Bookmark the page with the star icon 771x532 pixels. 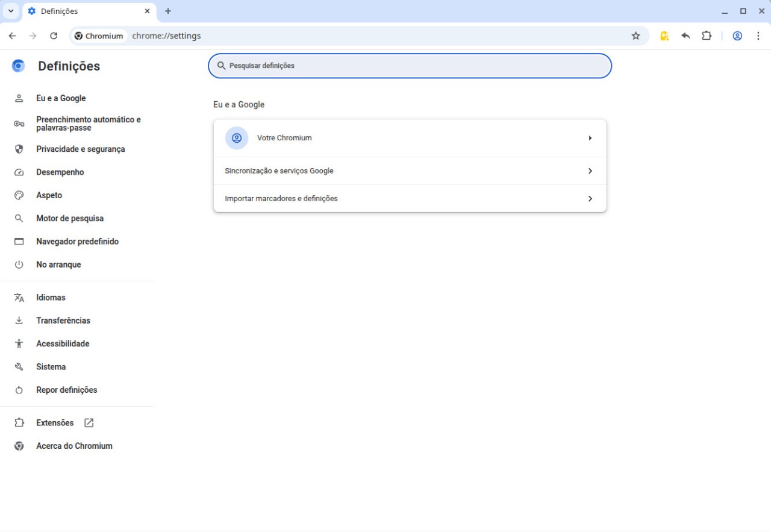pos(636,36)
